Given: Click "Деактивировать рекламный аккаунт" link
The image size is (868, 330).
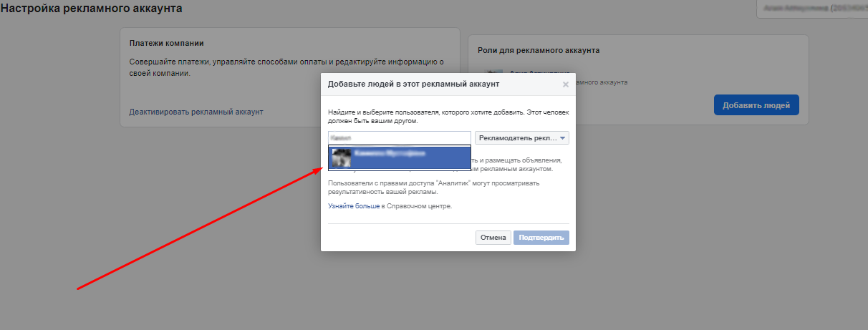Looking at the screenshot, I should (x=196, y=112).
